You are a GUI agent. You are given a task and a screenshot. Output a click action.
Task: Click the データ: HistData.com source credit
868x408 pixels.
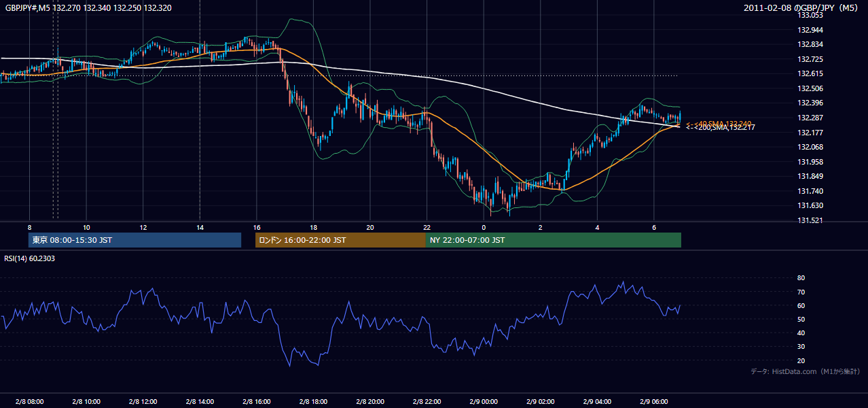pos(806,371)
